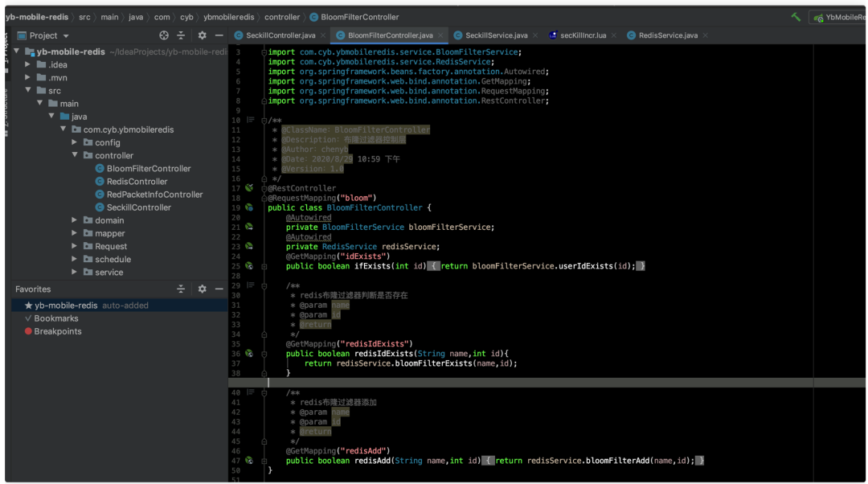Switch to the SeckillService.java tab
868x484 pixels.
(x=496, y=35)
